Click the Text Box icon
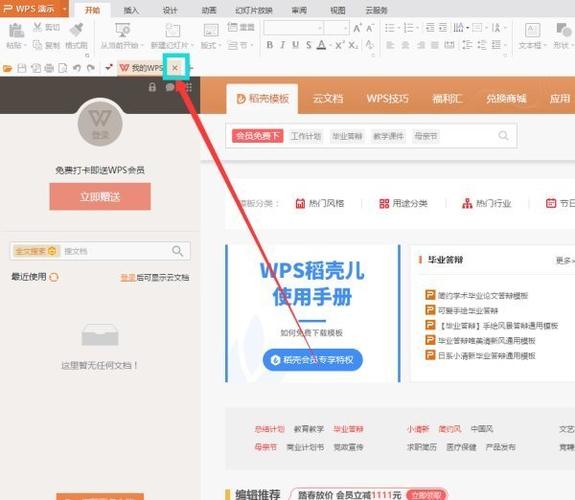The width and height of the screenshot is (575, 500). coord(532,30)
